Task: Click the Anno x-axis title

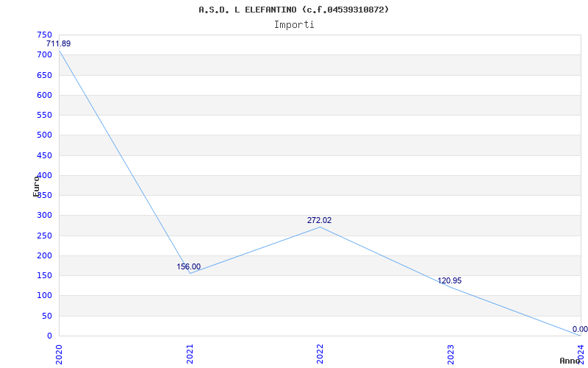Action: (x=570, y=361)
